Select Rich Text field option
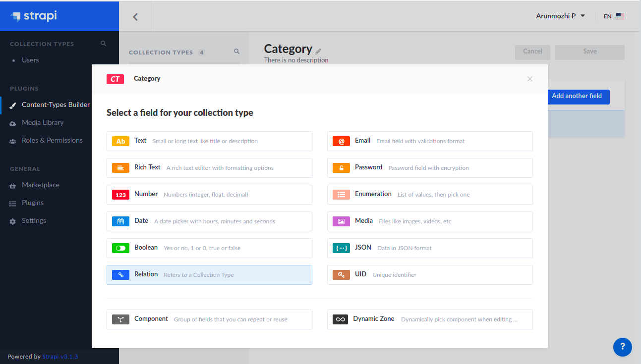The height and width of the screenshot is (364, 641). pyautogui.click(x=209, y=168)
